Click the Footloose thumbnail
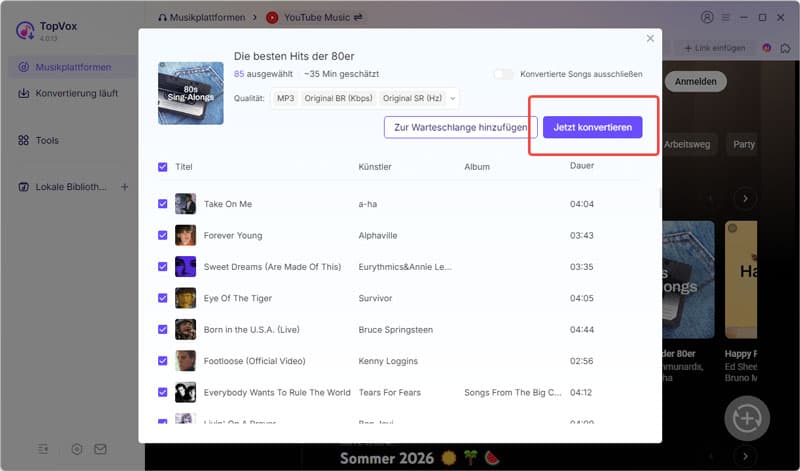The image size is (800, 471). 185,361
